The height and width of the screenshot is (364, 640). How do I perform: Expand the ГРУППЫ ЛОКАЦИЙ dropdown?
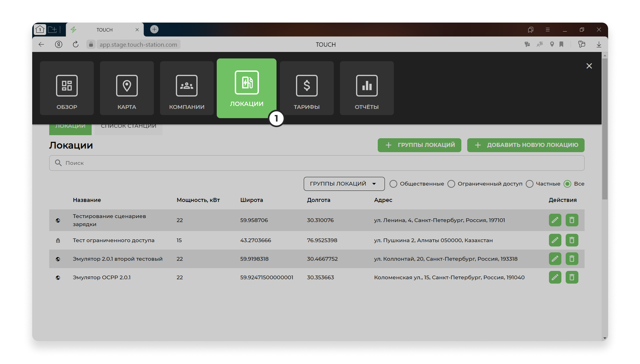(344, 184)
